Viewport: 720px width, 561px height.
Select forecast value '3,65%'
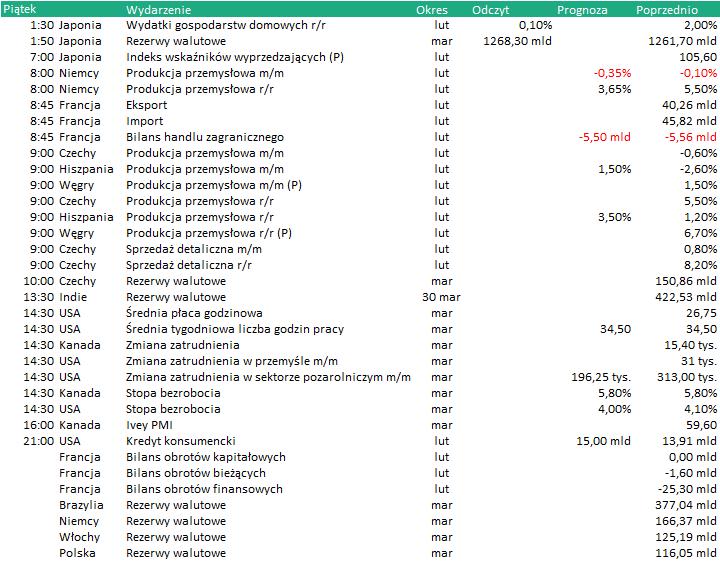[x=614, y=90]
